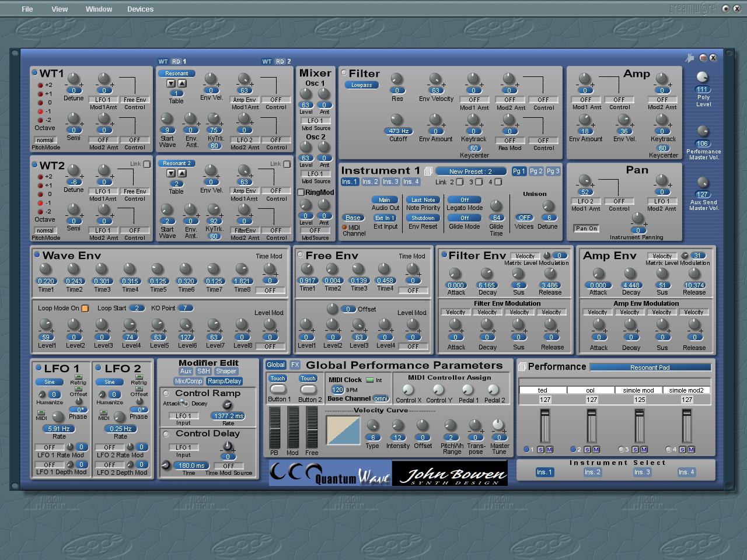Open the File menu
The width and height of the screenshot is (747, 560).
click(27, 9)
